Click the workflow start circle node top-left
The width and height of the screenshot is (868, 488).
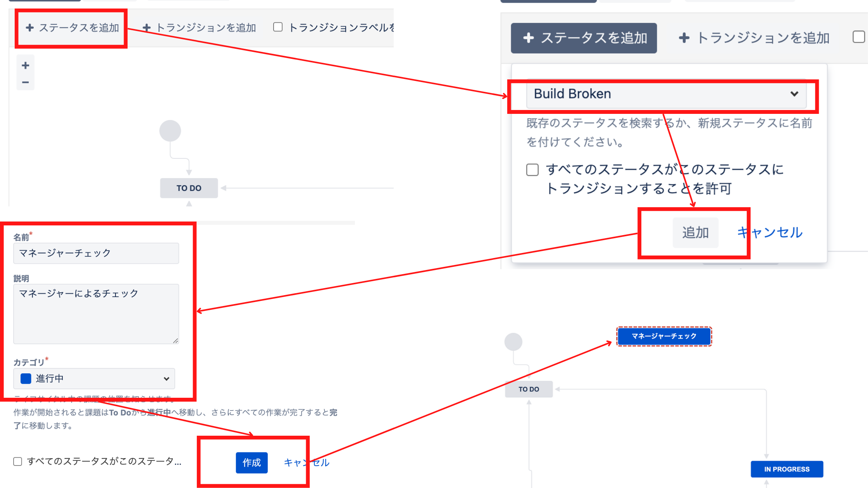(170, 131)
